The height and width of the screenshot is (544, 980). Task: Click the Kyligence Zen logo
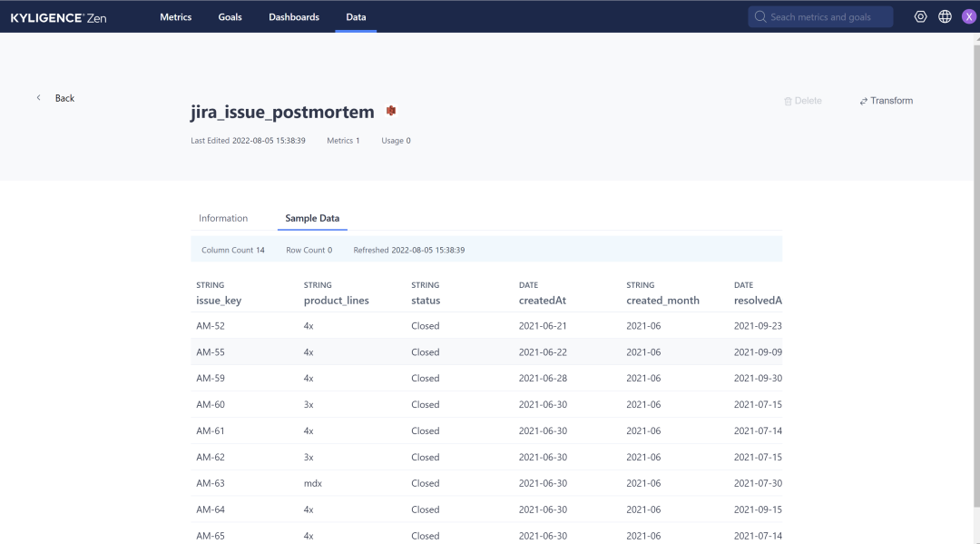(58, 17)
